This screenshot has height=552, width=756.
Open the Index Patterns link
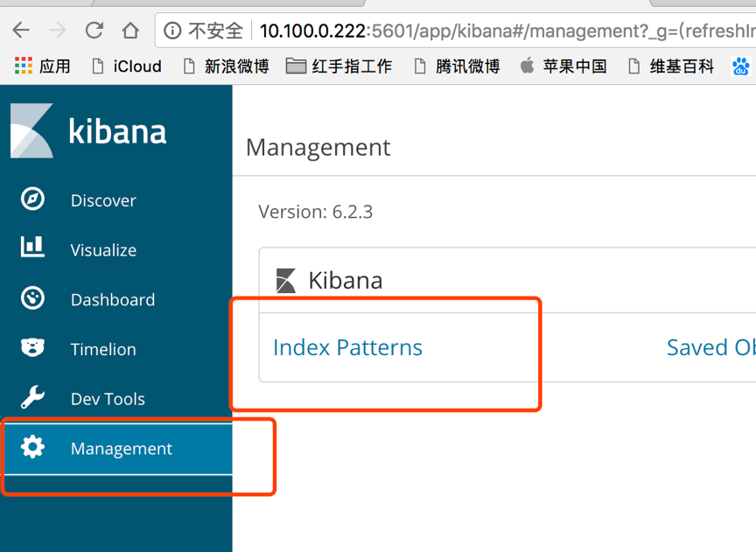[x=347, y=347]
